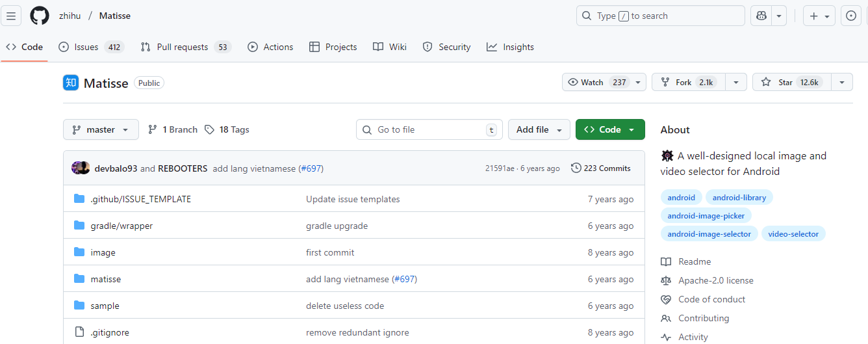Image resolution: width=868 pixels, height=344 pixels.
Task: Open the Apache-2.0 license link
Action: [708, 280]
